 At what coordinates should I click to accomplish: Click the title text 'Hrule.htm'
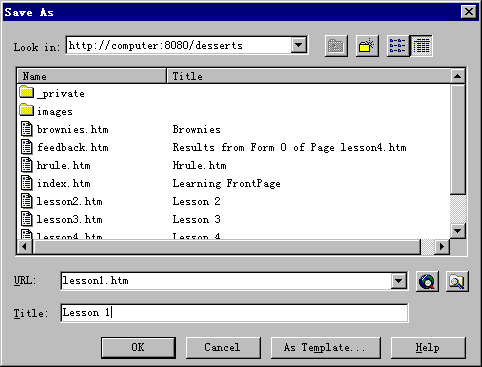tap(200, 165)
